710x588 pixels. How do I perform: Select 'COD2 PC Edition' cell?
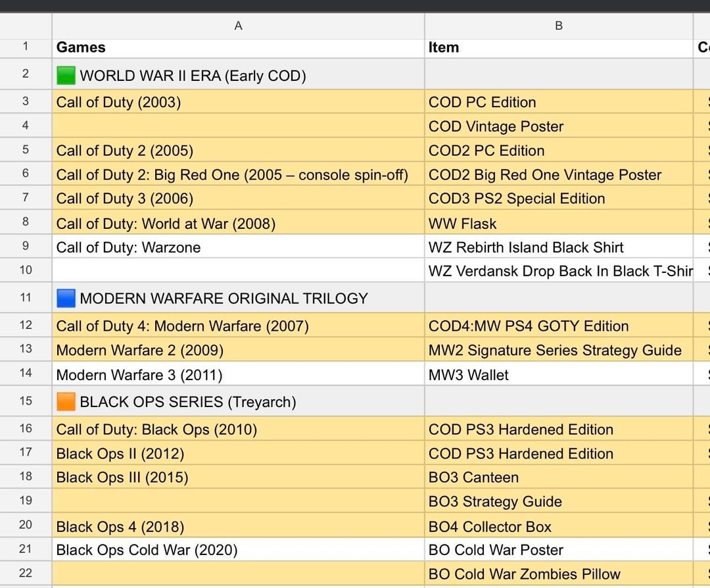[x=559, y=151]
